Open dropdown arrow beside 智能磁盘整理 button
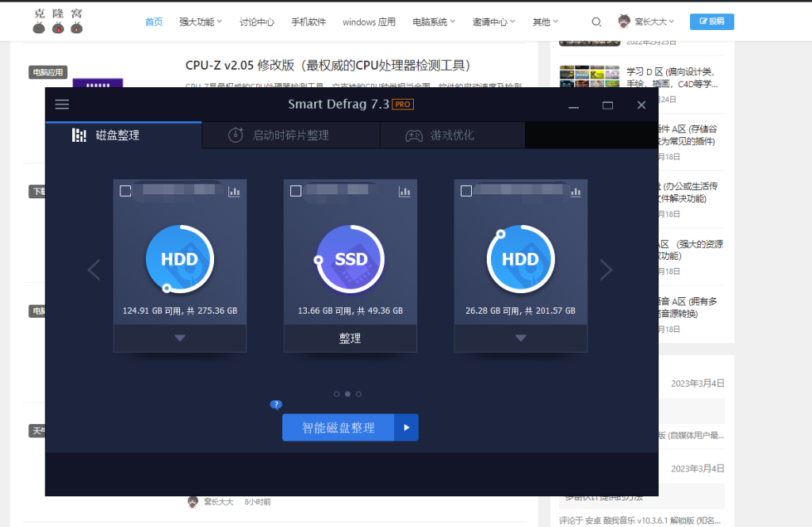 407,428
